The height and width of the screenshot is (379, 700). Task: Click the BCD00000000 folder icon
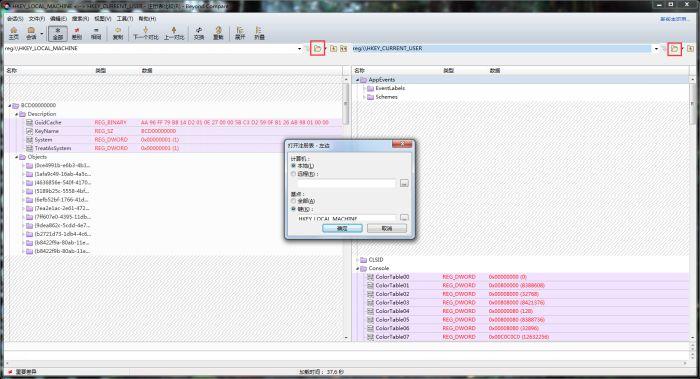[16, 105]
